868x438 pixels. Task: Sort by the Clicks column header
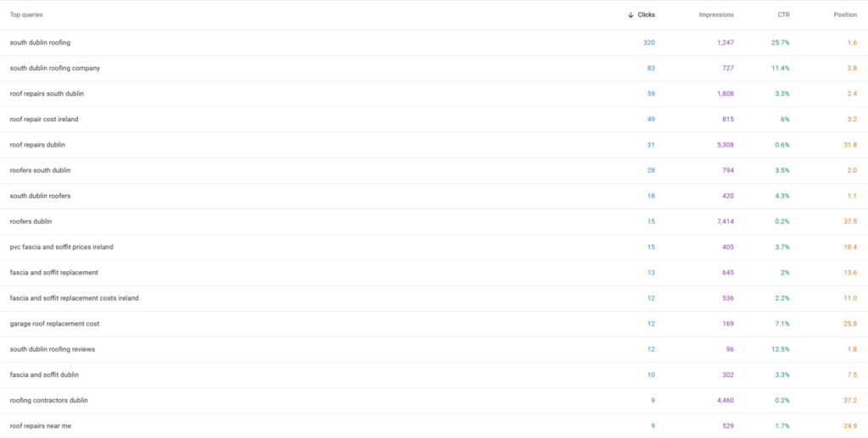pyautogui.click(x=646, y=15)
